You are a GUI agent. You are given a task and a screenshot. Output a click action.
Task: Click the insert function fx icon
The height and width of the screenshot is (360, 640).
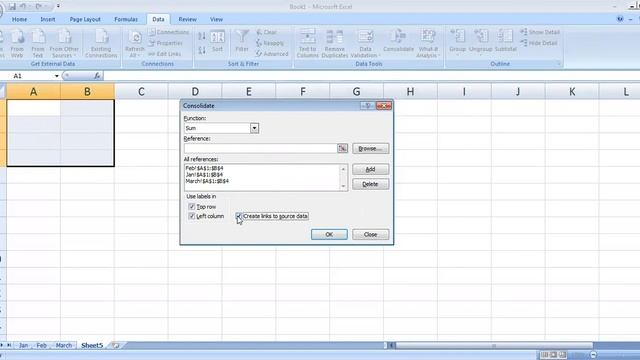pos(97,76)
